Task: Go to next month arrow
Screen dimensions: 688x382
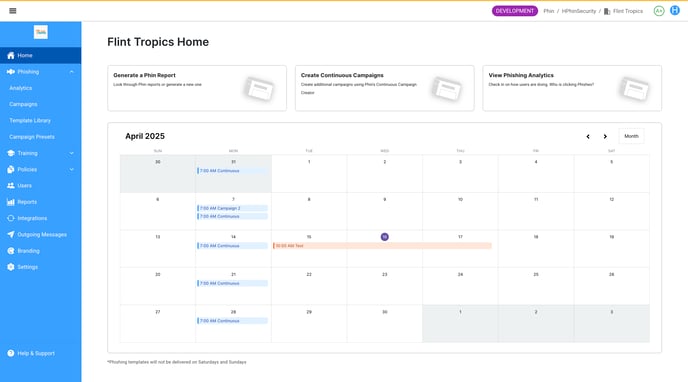Action: (x=605, y=136)
